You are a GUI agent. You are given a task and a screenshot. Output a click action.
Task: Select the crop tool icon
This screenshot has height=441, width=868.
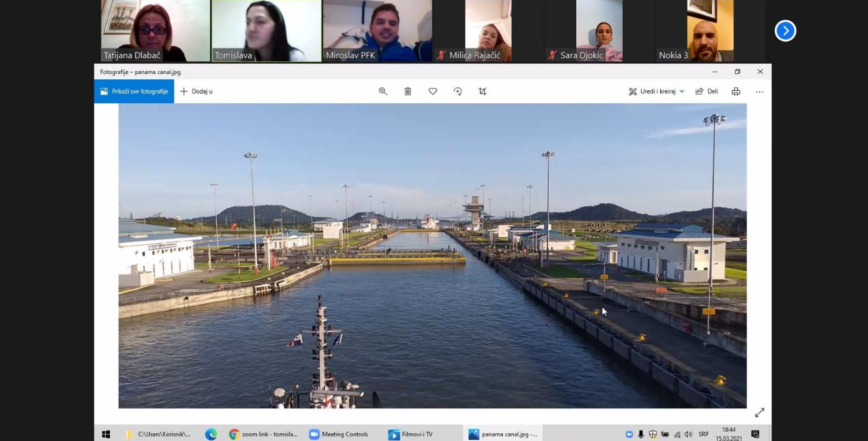(x=482, y=91)
